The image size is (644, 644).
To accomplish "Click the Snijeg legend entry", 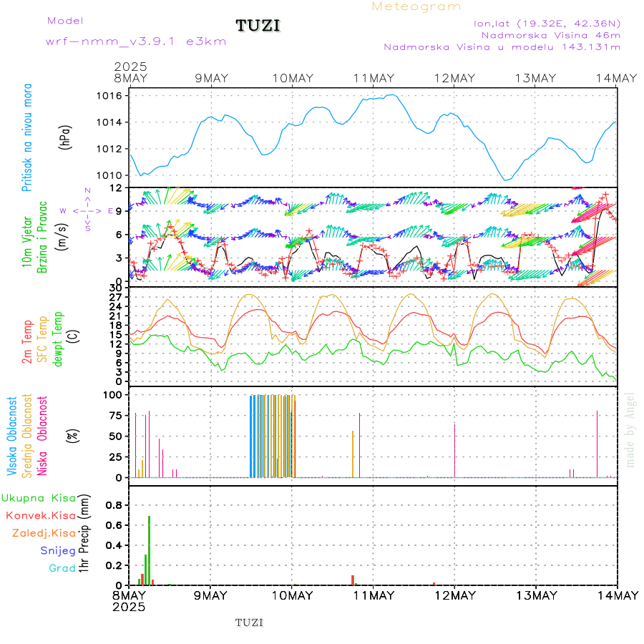I will (x=58, y=550).
